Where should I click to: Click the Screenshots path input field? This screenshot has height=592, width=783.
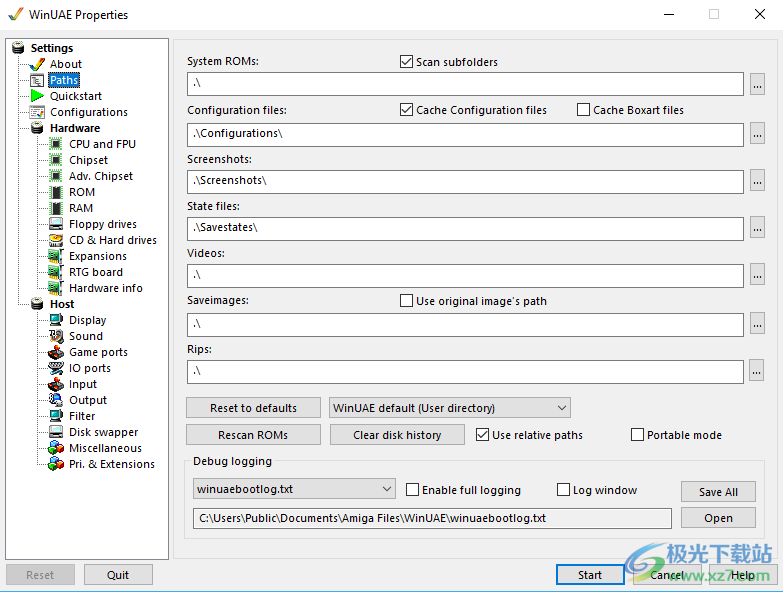coord(465,182)
